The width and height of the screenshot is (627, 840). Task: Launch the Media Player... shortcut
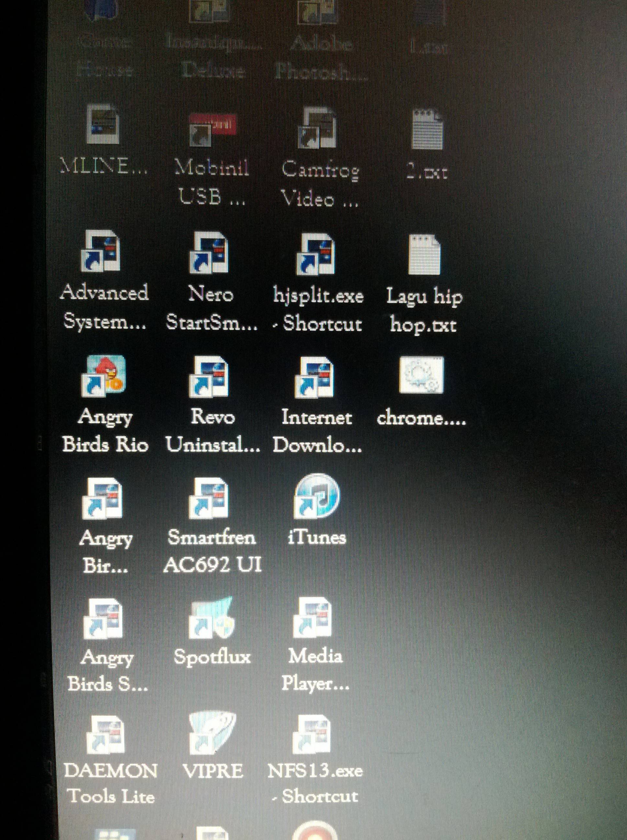tap(313, 618)
